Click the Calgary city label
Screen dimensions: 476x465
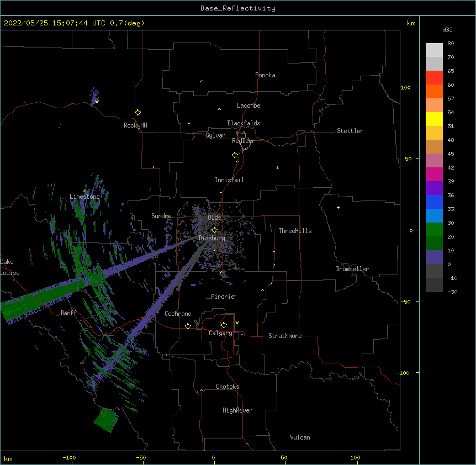pos(220,333)
